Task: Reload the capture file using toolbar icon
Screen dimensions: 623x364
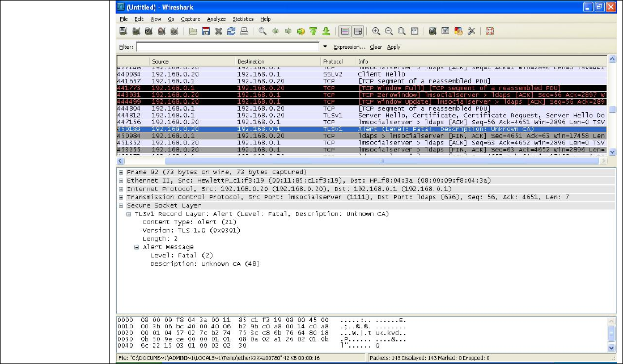Action: 231,32
